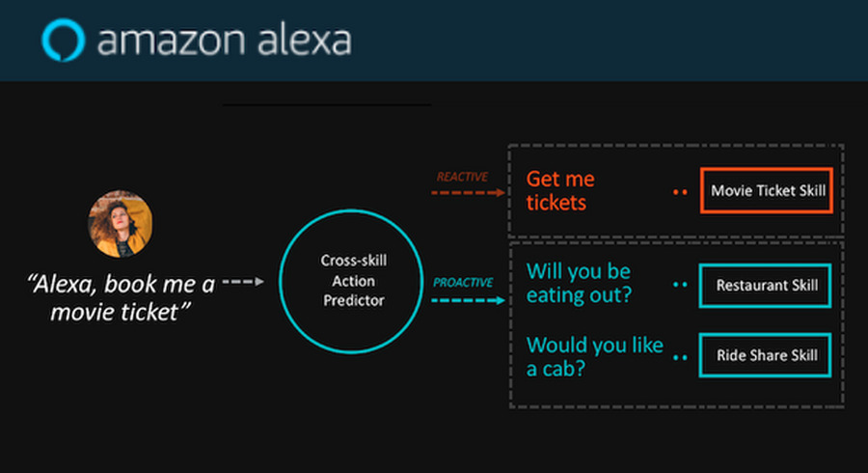The height and width of the screenshot is (473, 868).
Task: Click orange dots before Movie Ticket Skill
Action: (680, 192)
